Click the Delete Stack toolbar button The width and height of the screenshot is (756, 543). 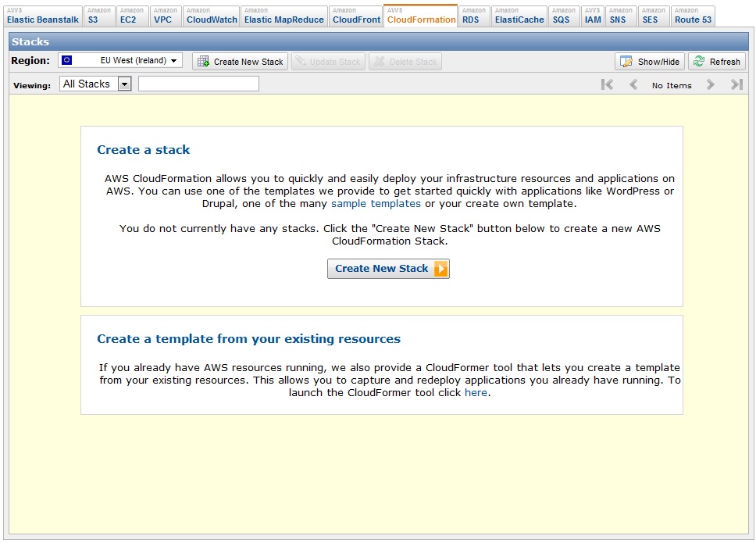tap(405, 62)
